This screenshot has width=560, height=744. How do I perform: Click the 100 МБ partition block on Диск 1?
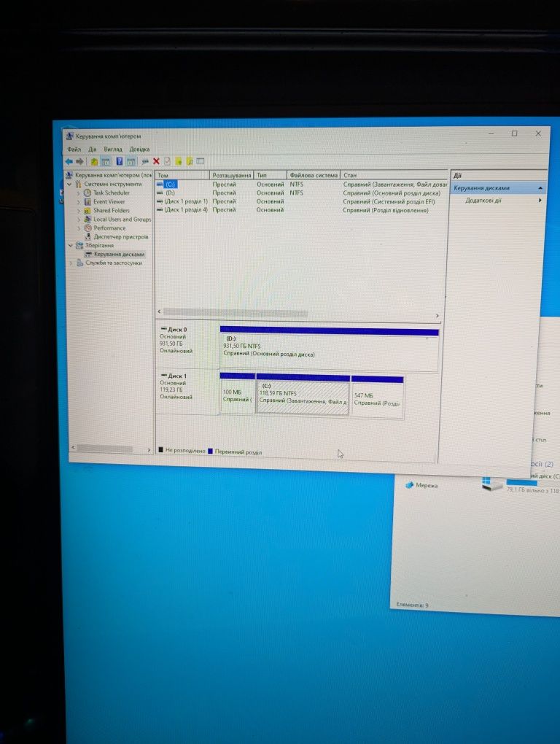[x=237, y=395]
